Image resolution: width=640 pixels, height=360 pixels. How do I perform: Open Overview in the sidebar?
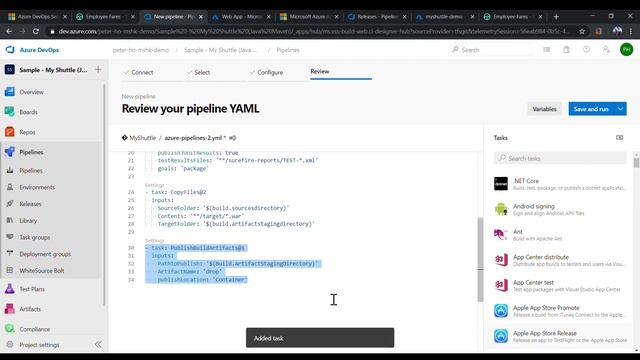coord(31,92)
